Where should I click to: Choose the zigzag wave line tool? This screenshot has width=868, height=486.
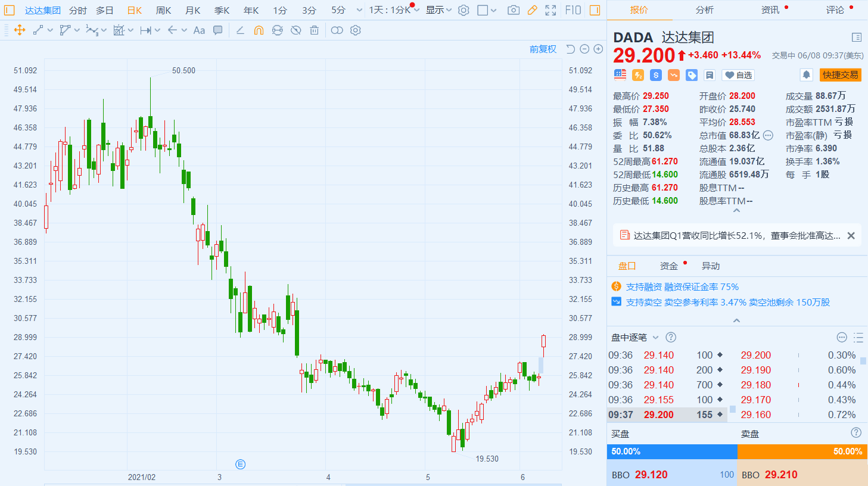92,30
